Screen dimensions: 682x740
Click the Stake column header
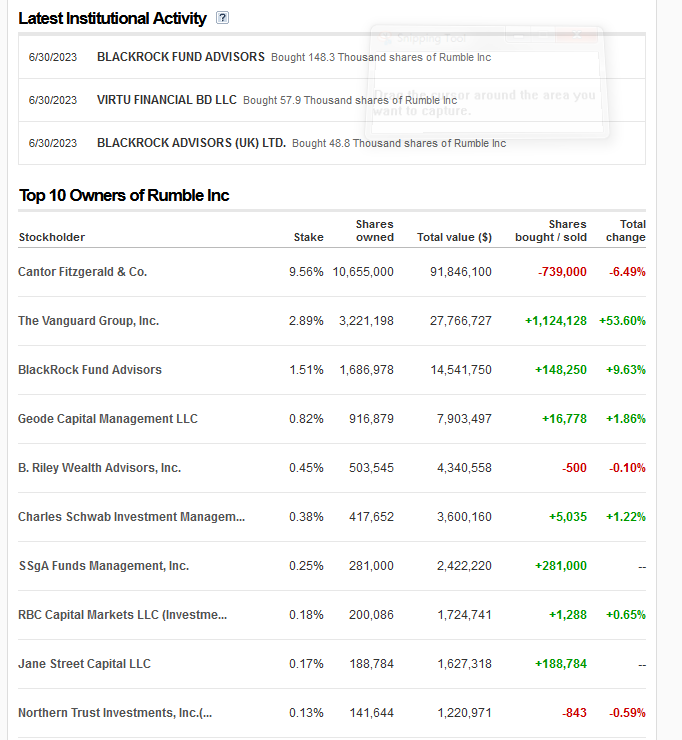309,237
